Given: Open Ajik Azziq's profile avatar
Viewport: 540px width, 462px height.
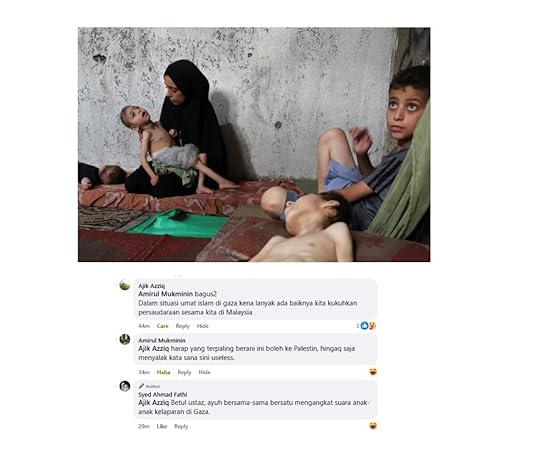Looking at the screenshot, I should pyautogui.click(x=125, y=285).
